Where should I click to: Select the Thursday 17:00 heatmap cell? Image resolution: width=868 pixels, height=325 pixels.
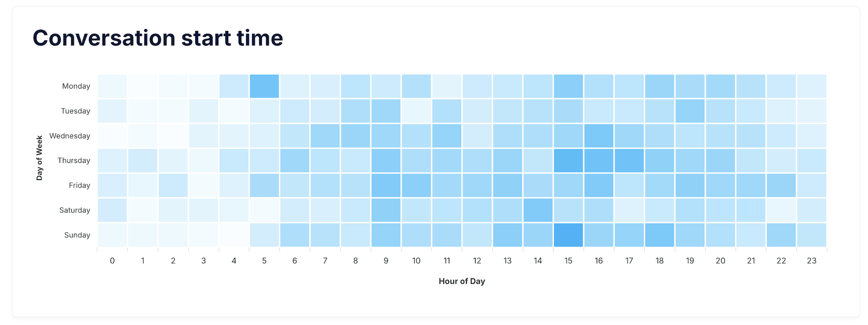click(629, 161)
